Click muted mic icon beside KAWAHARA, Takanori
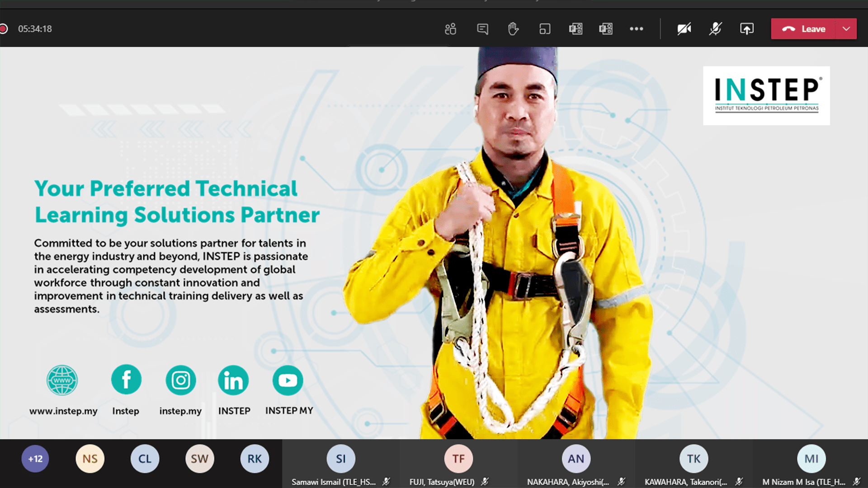The image size is (868, 488). click(x=739, y=482)
